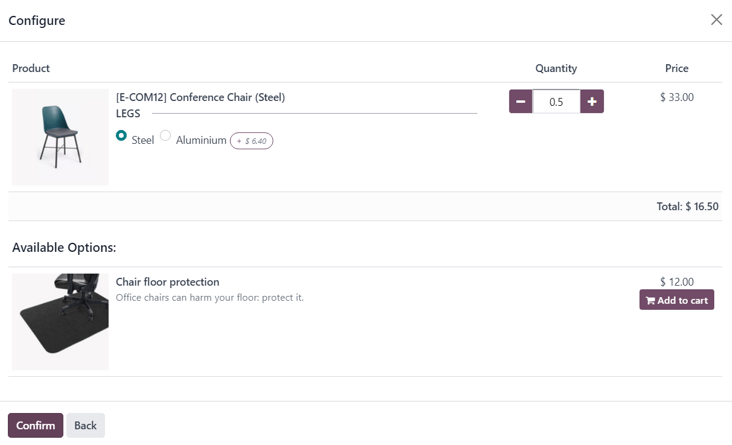The width and height of the screenshot is (732, 445).
Task: Decrease quantity with minus button
Action: coord(520,102)
